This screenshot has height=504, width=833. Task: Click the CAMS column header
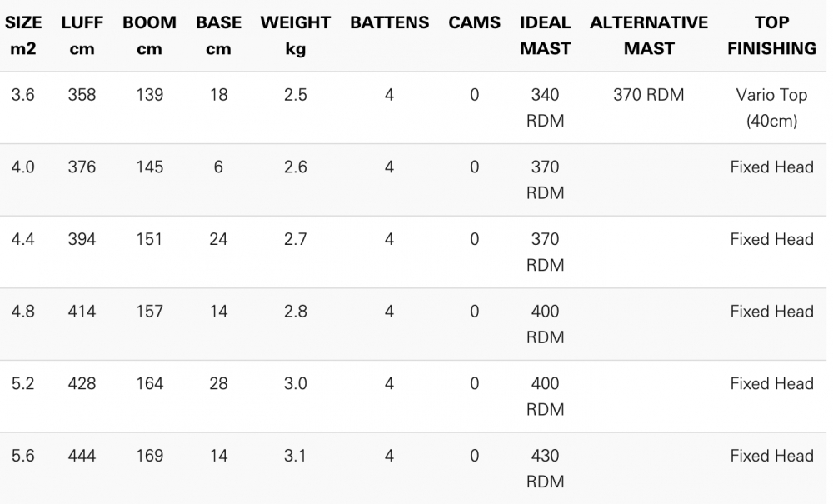tap(475, 23)
